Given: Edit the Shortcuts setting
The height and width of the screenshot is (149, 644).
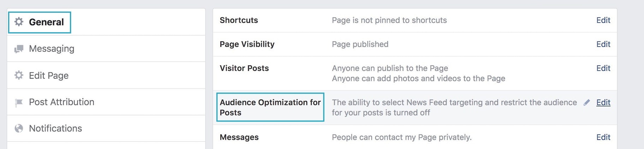Looking at the screenshot, I should 603,20.
